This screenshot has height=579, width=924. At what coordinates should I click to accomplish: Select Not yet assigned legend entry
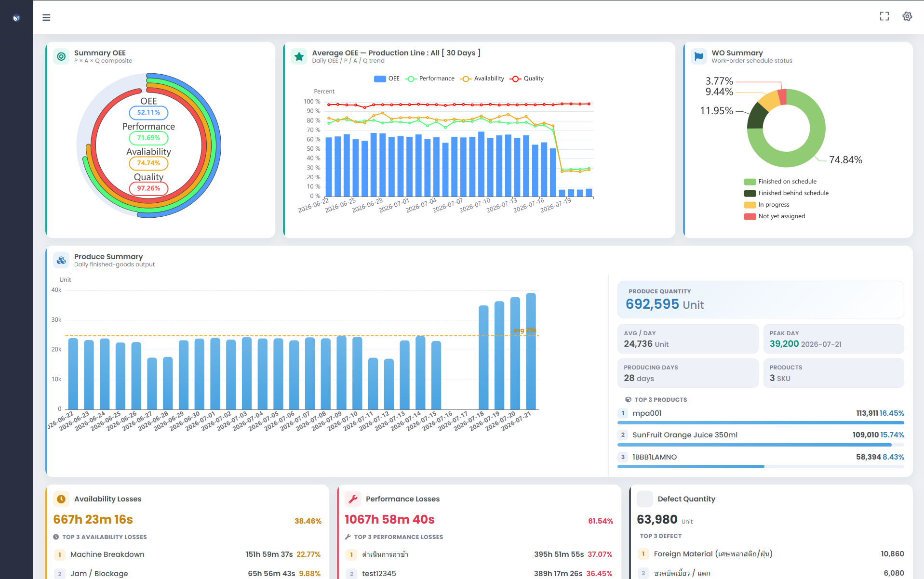coord(775,216)
